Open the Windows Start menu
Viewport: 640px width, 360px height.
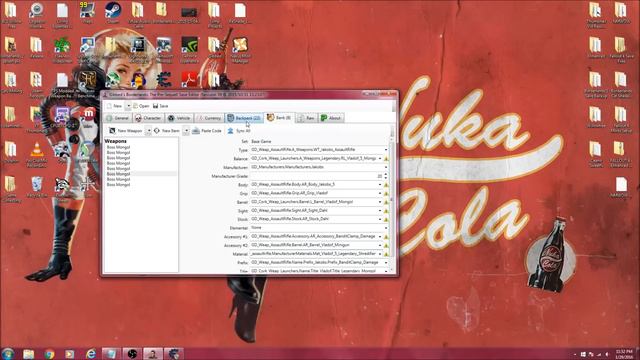click(x=8, y=353)
